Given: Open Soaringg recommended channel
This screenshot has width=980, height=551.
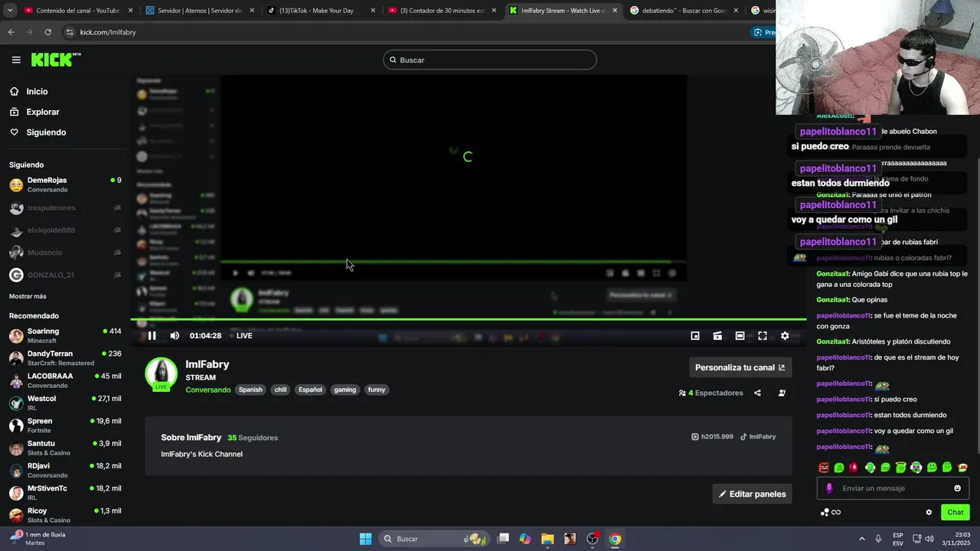Looking at the screenshot, I should [x=65, y=335].
